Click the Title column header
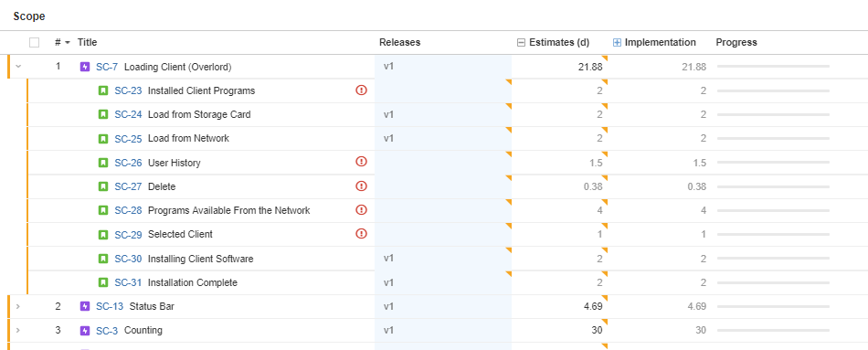The height and width of the screenshot is (350, 868). coord(87,42)
